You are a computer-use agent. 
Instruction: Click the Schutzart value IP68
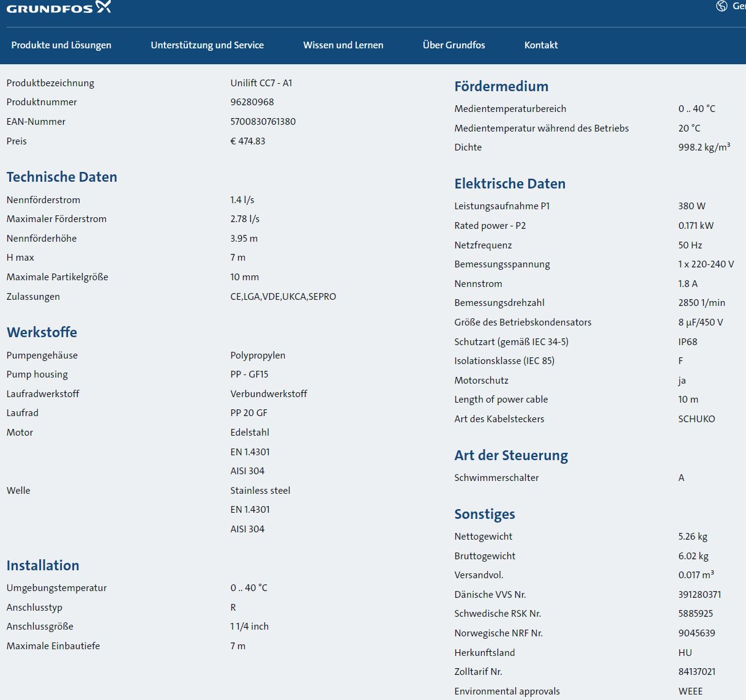coord(688,342)
